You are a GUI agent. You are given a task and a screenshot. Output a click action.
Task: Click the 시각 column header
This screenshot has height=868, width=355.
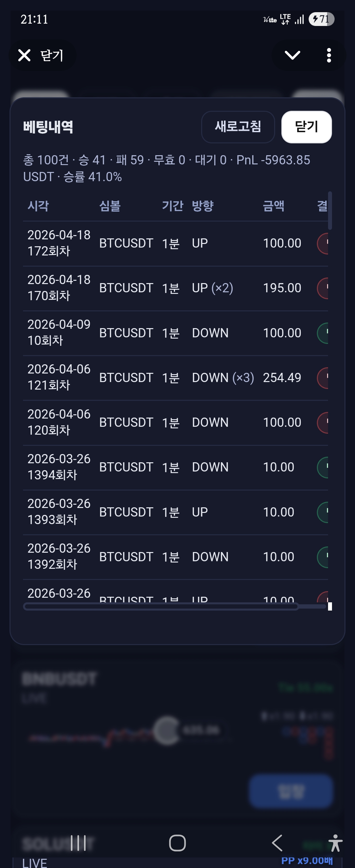coord(38,205)
